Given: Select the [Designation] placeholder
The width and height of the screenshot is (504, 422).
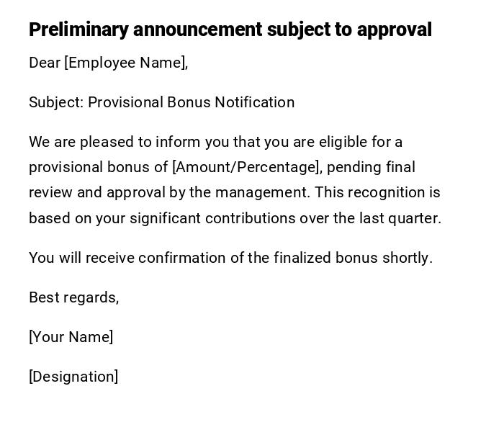Looking at the screenshot, I should tap(73, 377).
